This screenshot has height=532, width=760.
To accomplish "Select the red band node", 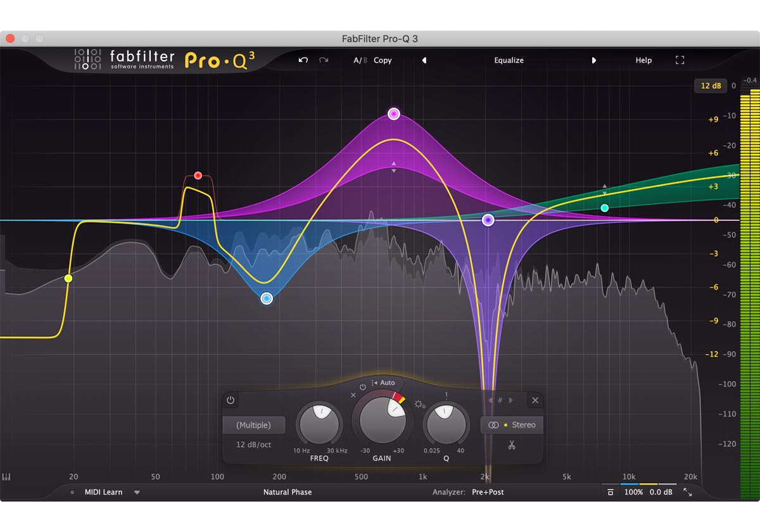I will pos(198,175).
